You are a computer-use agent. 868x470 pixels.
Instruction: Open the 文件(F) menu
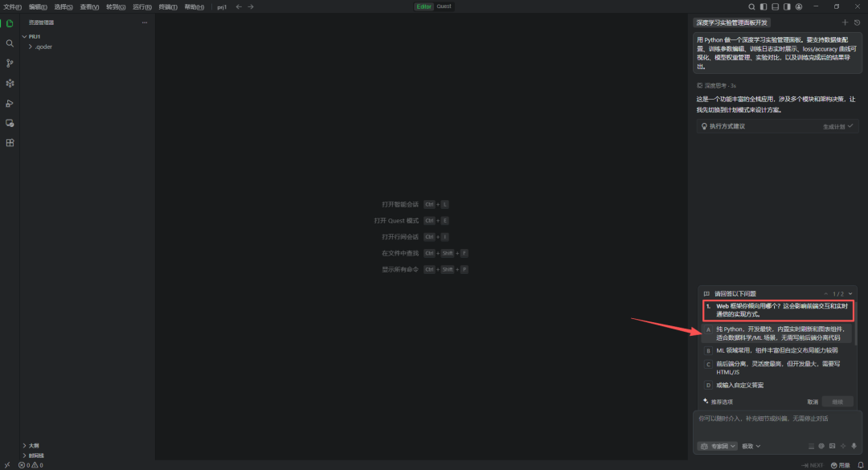pos(11,6)
